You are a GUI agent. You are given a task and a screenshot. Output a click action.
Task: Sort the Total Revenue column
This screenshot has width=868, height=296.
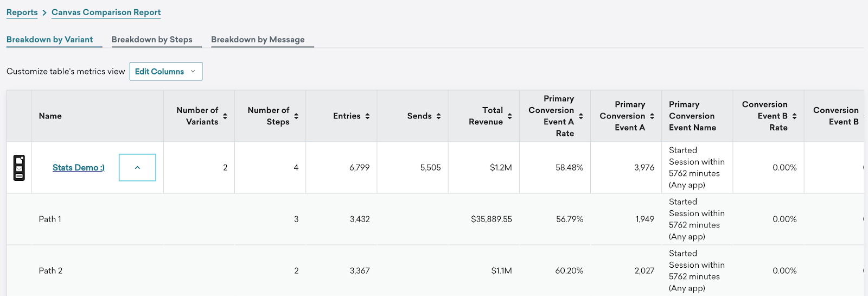pyautogui.click(x=510, y=116)
